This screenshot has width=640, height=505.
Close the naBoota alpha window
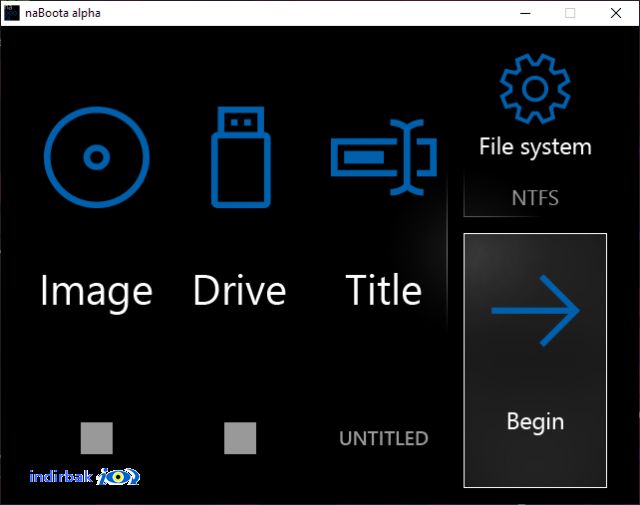coord(616,13)
